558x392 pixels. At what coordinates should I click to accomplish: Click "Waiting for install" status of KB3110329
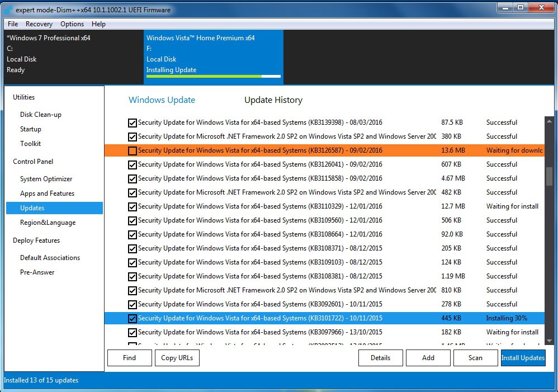[513, 206]
